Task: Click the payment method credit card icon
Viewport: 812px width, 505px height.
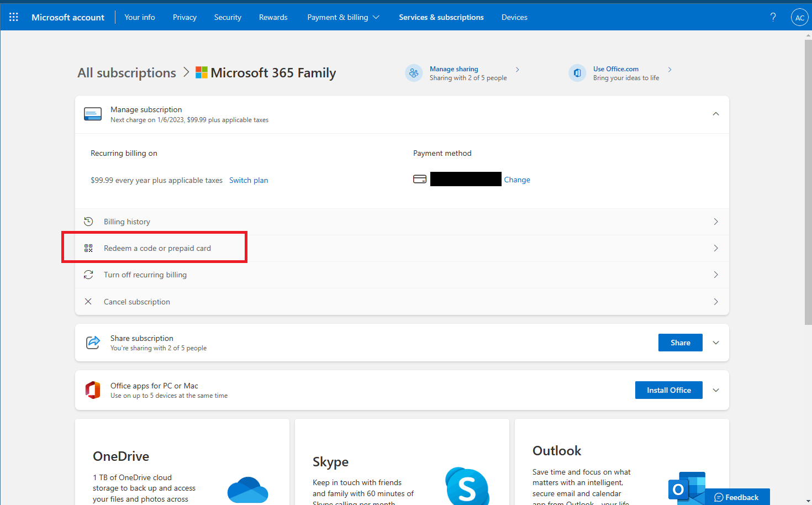Action: coord(420,179)
